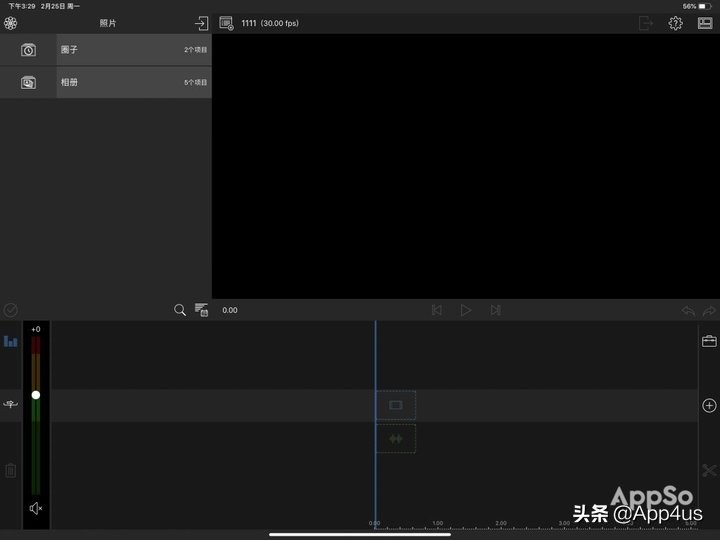
Task: Tap the 照片 panel title
Action: 108,23
